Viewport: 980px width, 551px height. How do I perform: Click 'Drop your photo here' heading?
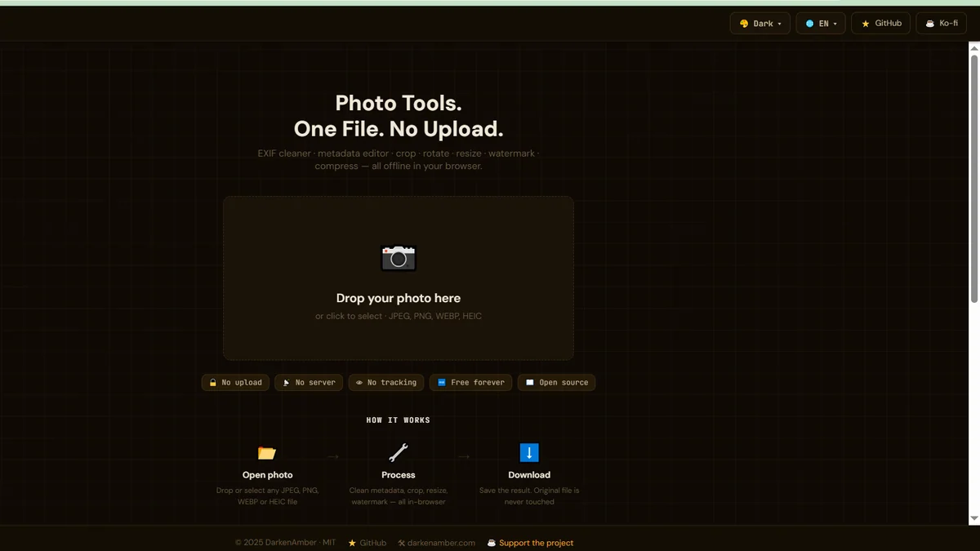coord(399,298)
